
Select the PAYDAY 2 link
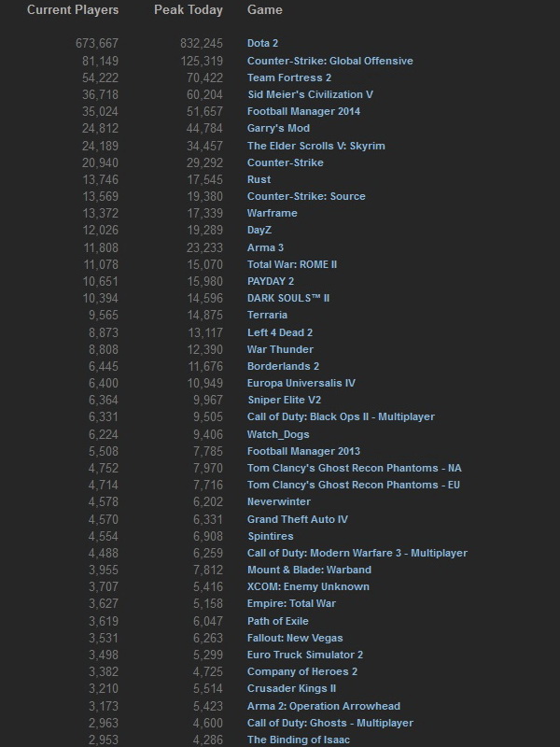[271, 281]
